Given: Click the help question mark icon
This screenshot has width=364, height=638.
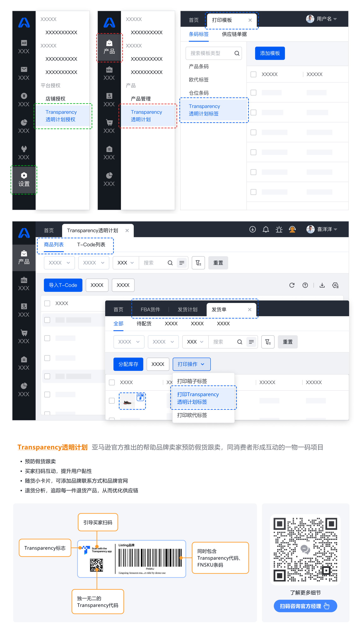Looking at the screenshot, I should pos(305,285).
